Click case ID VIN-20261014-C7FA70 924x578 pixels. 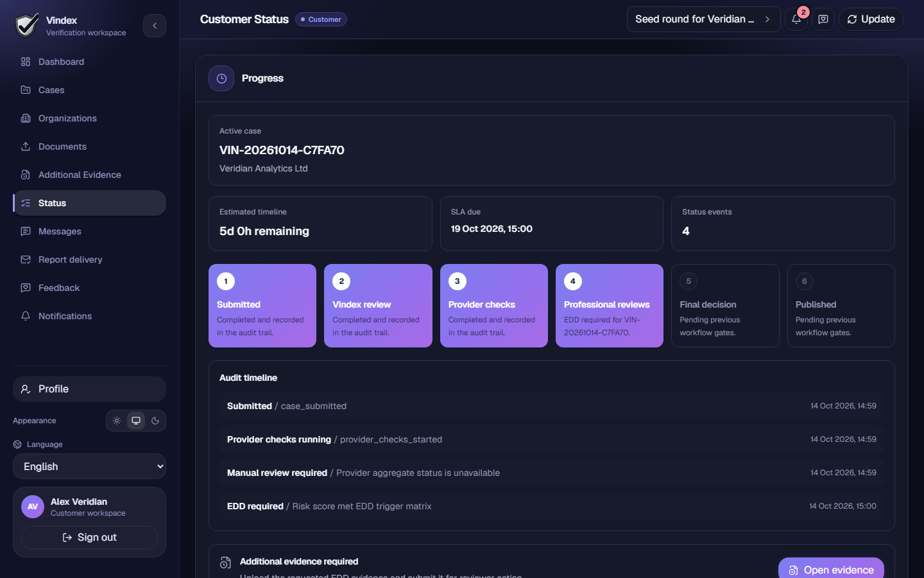coord(282,150)
